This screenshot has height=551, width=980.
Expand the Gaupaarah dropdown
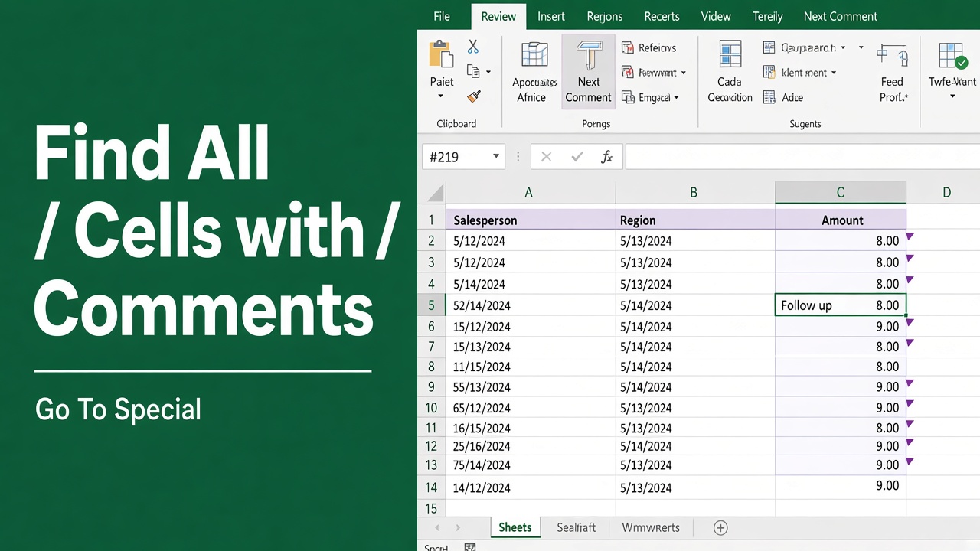pos(843,47)
